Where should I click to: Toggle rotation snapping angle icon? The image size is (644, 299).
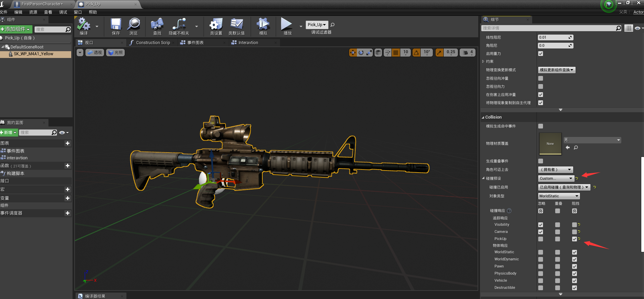417,53
